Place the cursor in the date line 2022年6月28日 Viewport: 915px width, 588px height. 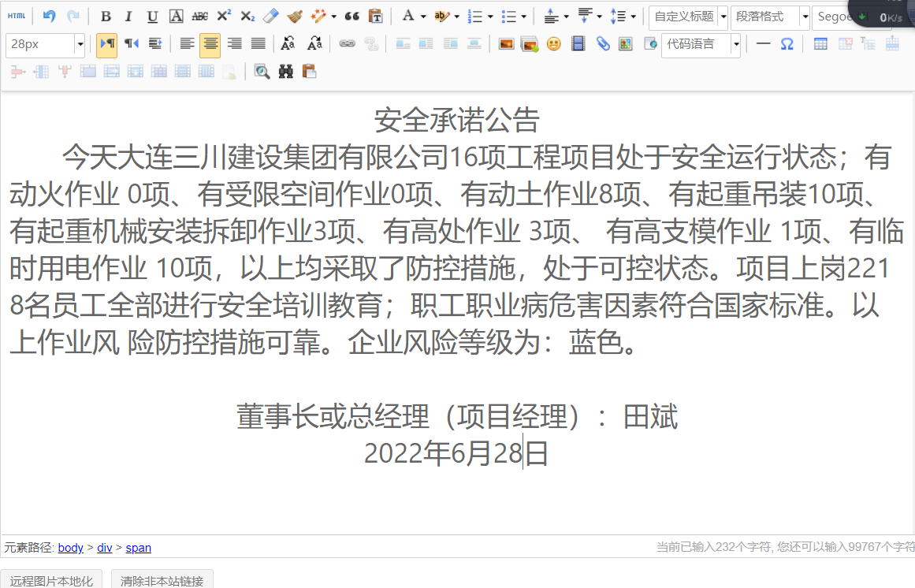[456, 453]
